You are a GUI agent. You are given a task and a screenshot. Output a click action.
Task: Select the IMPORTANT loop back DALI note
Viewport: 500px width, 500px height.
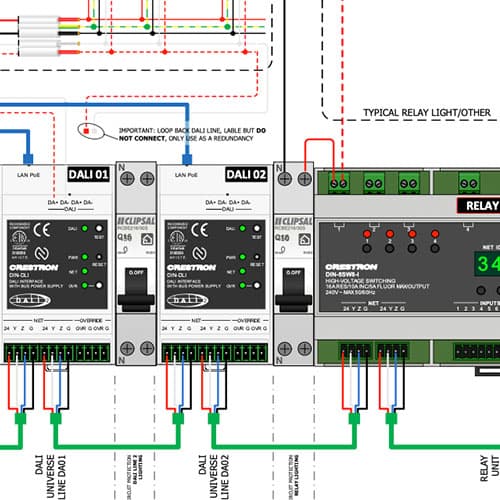click(192, 134)
